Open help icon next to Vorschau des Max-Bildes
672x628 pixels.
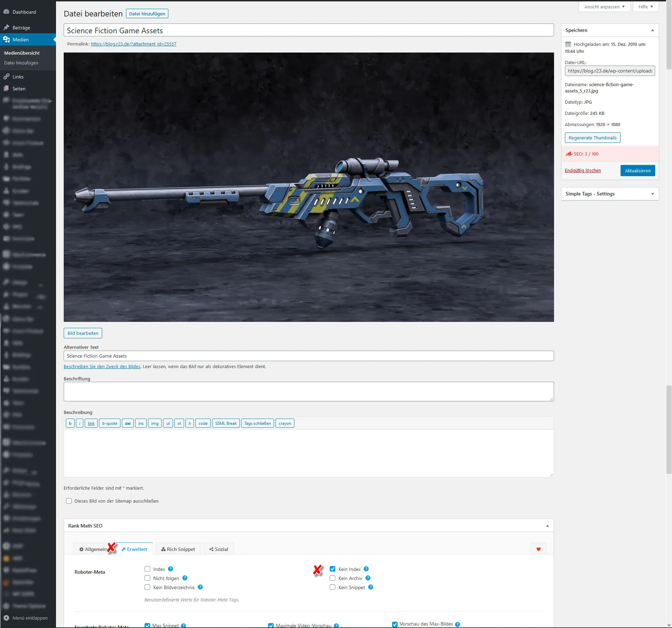coord(457,624)
